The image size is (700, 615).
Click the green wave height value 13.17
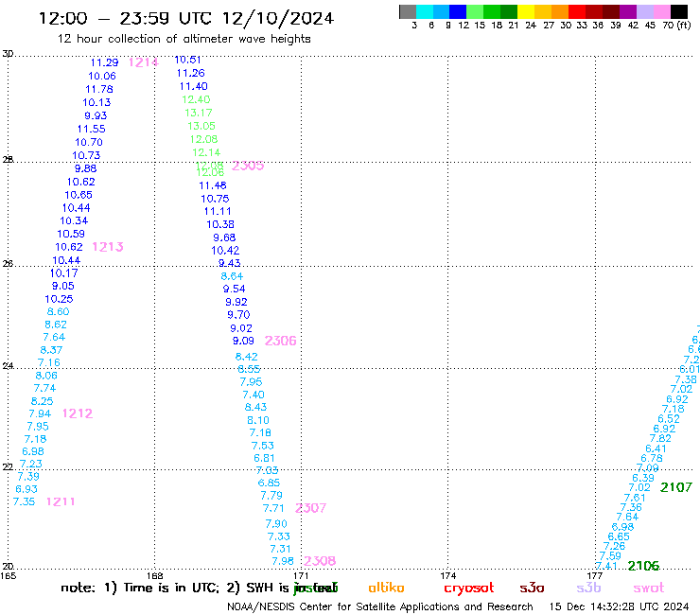[199, 113]
